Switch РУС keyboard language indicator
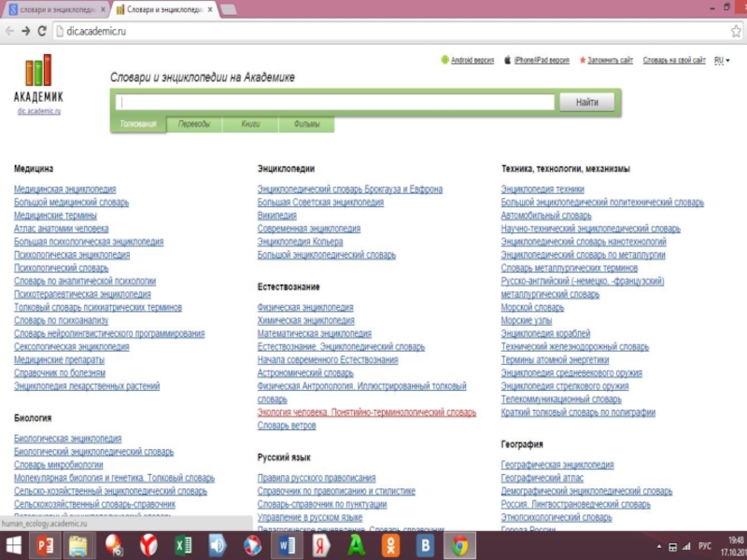Viewport: 747px width, 560px height. tap(705, 546)
